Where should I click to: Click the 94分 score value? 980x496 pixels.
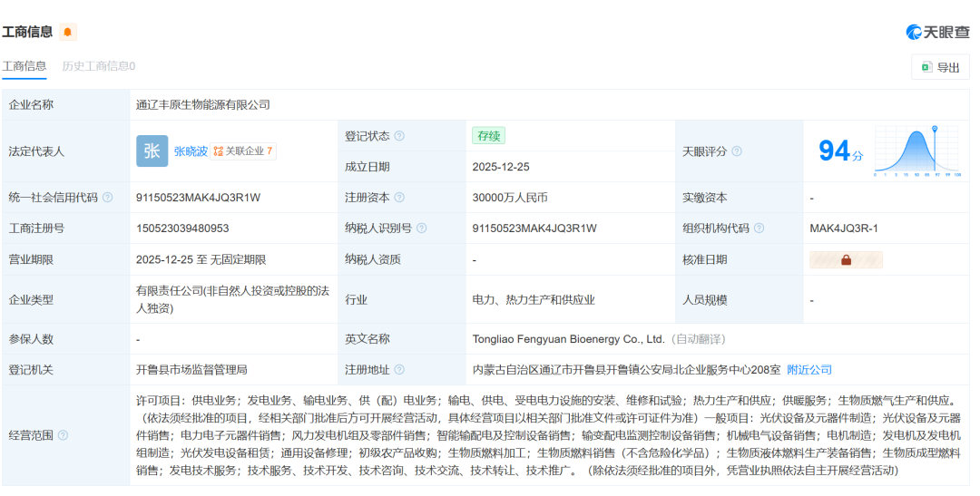click(x=840, y=151)
